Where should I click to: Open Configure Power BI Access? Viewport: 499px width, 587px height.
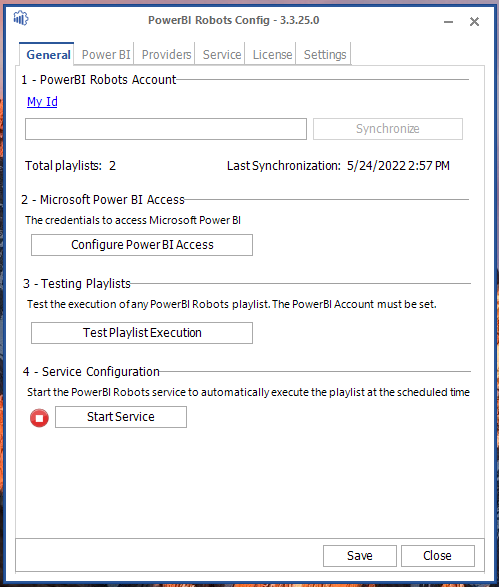(x=142, y=245)
